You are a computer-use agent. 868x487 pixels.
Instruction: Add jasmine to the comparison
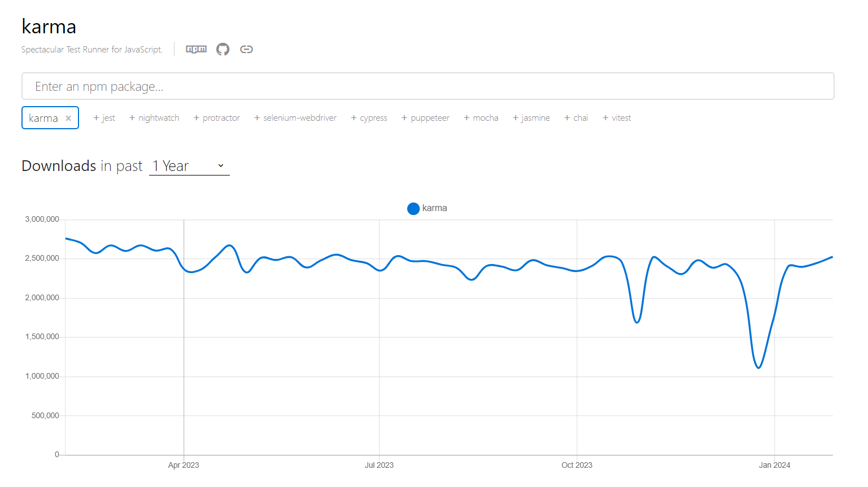click(x=531, y=117)
